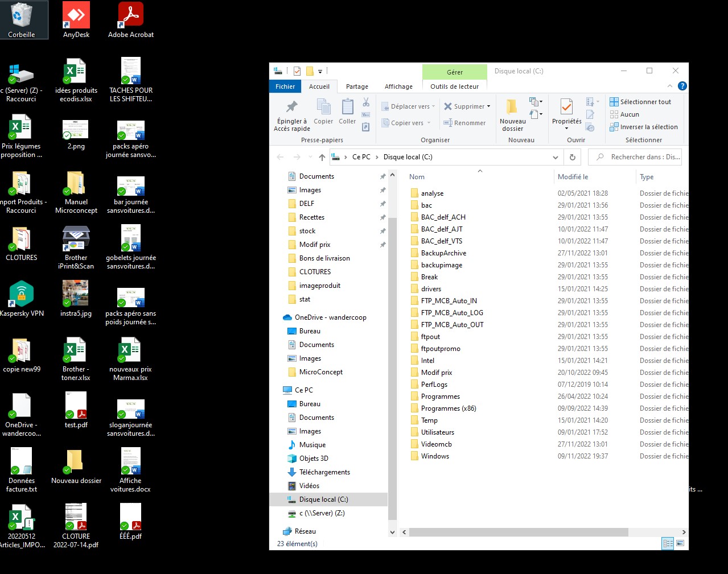This screenshot has height=574, width=728.
Task: Select the Brother iPrint&Scan desktop icon
Action: point(76,247)
